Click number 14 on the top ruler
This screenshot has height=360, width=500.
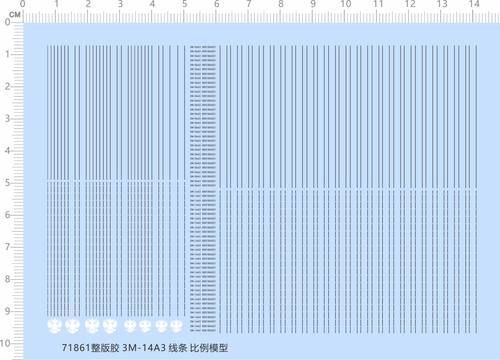tap(474, 4)
